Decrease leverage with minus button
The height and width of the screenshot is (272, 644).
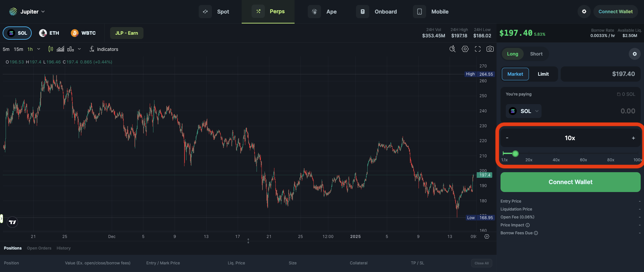507,138
